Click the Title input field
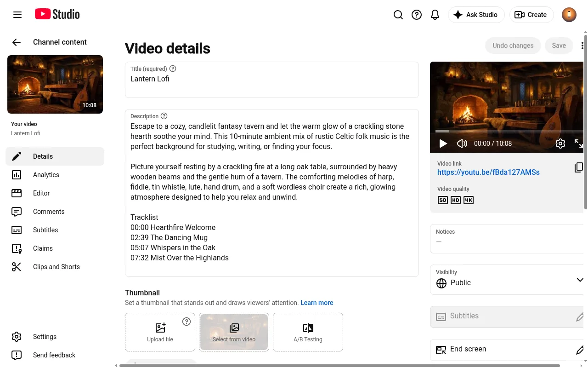Image resolution: width=588 pixels, height=368 pixels. click(x=272, y=80)
